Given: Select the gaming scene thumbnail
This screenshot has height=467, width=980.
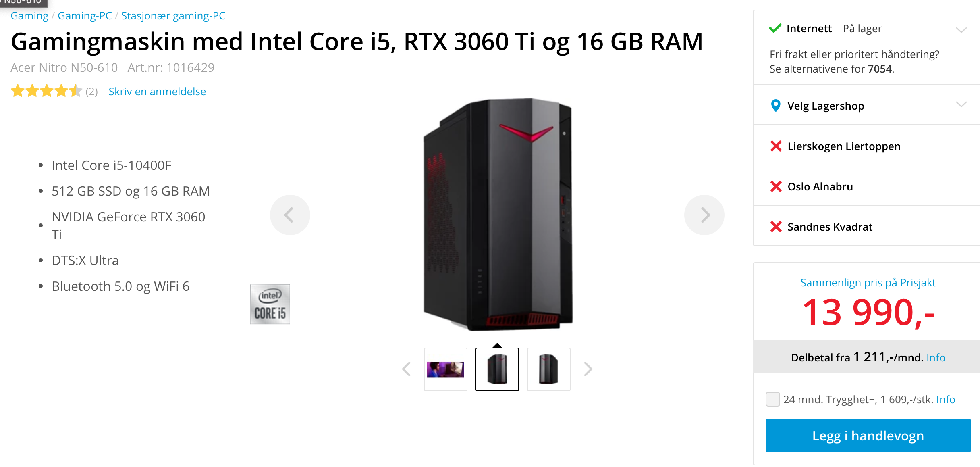Looking at the screenshot, I should (445, 369).
